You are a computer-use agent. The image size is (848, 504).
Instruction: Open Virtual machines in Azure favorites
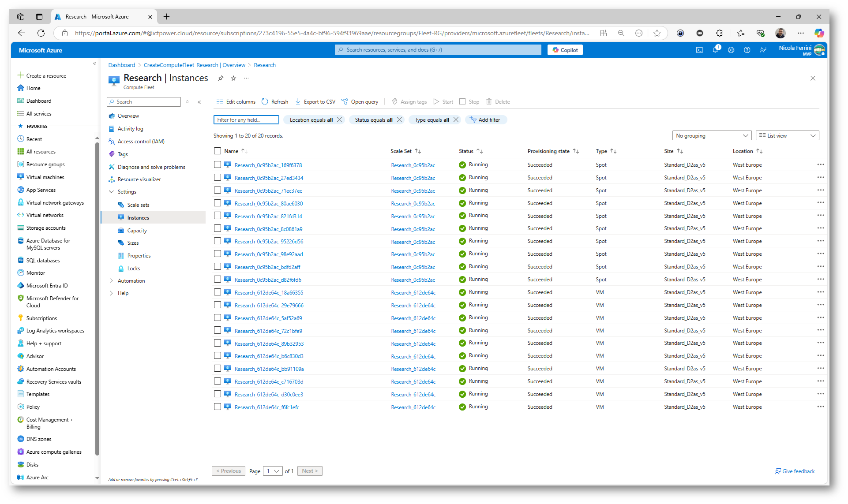click(45, 177)
